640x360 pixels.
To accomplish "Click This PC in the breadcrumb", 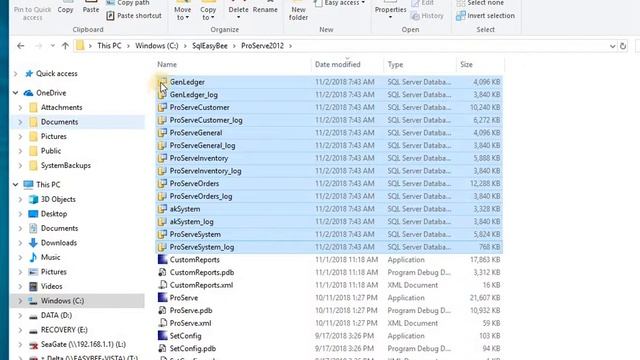I will pos(109,46).
